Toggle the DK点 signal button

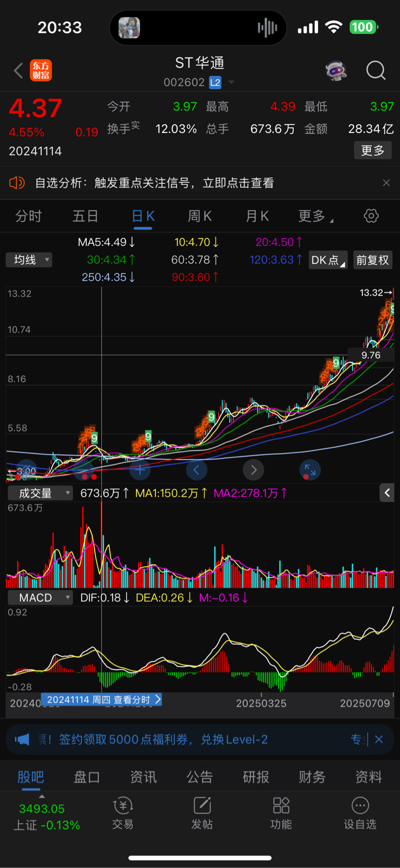click(x=328, y=260)
